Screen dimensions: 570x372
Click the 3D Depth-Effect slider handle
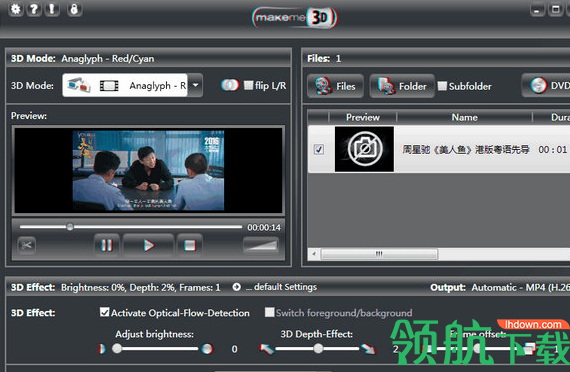(318, 349)
